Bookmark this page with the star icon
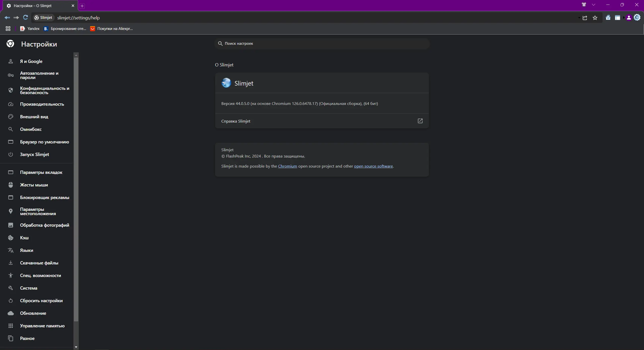The width and height of the screenshot is (644, 350). click(x=595, y=18)
